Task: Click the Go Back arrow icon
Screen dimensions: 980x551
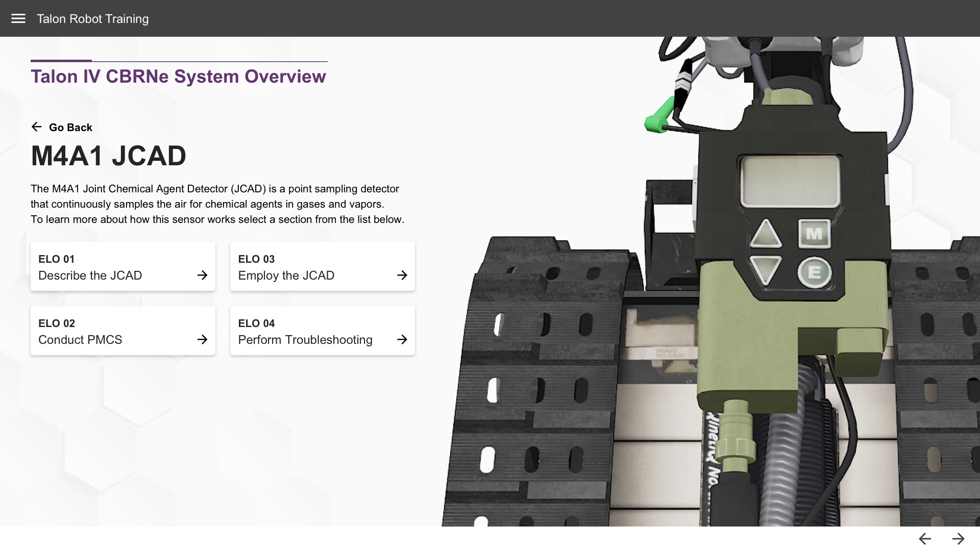Action: (36, 127)
